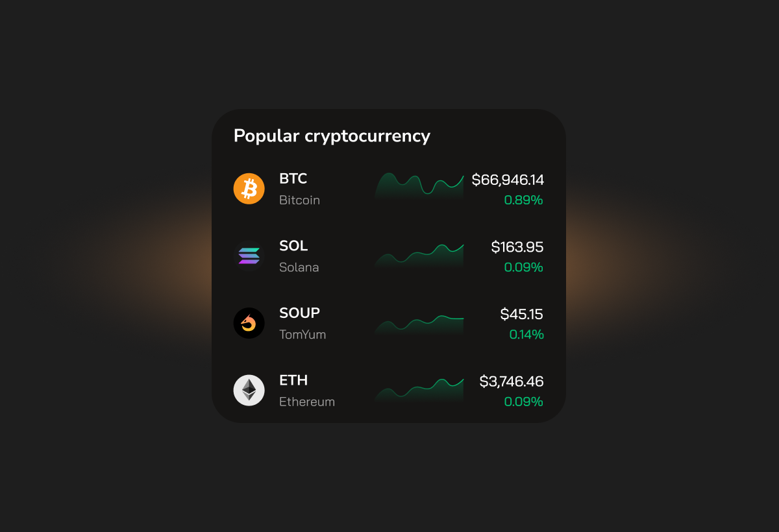The image size is (779, 532).
Task: Click the 0.89% Bitcoin change value
Action: coord(523,200)
